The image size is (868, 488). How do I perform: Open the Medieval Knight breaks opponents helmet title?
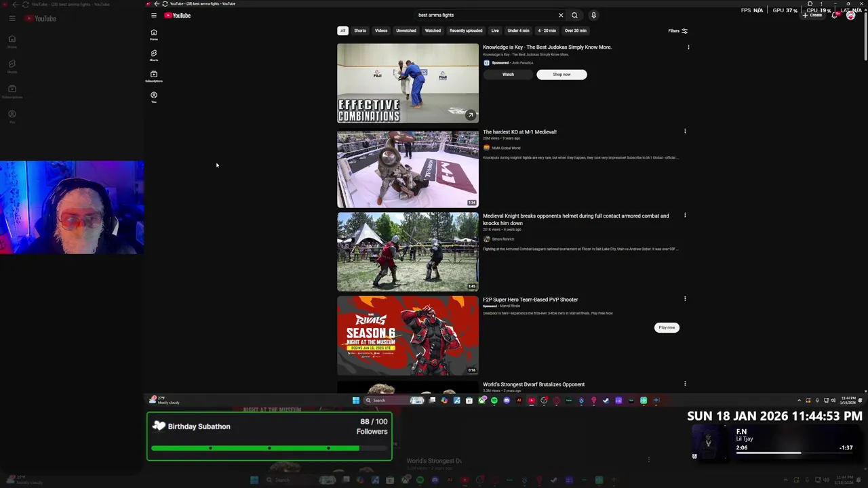(576, 220)
